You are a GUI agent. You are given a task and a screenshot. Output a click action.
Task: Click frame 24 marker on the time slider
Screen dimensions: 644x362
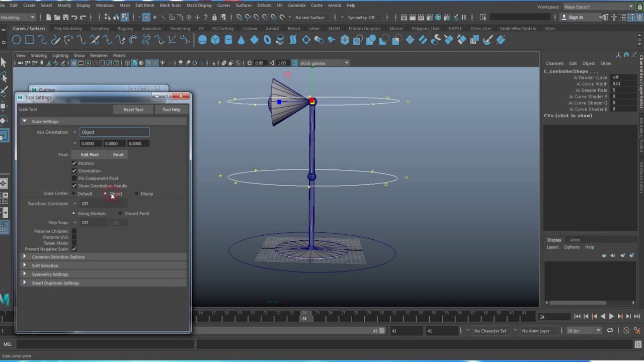[304, 316]
